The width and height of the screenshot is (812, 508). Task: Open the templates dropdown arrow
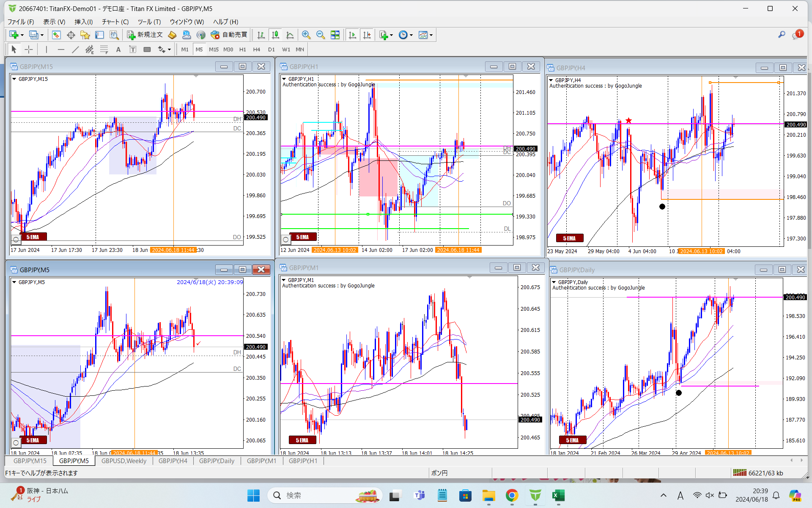coord(431,35)
